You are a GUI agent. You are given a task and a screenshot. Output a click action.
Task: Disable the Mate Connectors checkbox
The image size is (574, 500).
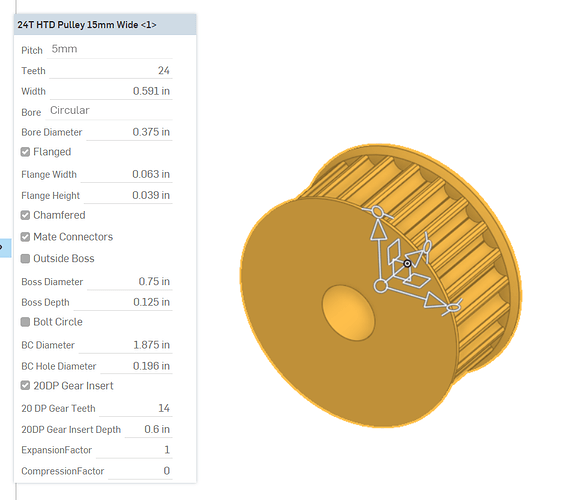point(25,237)
